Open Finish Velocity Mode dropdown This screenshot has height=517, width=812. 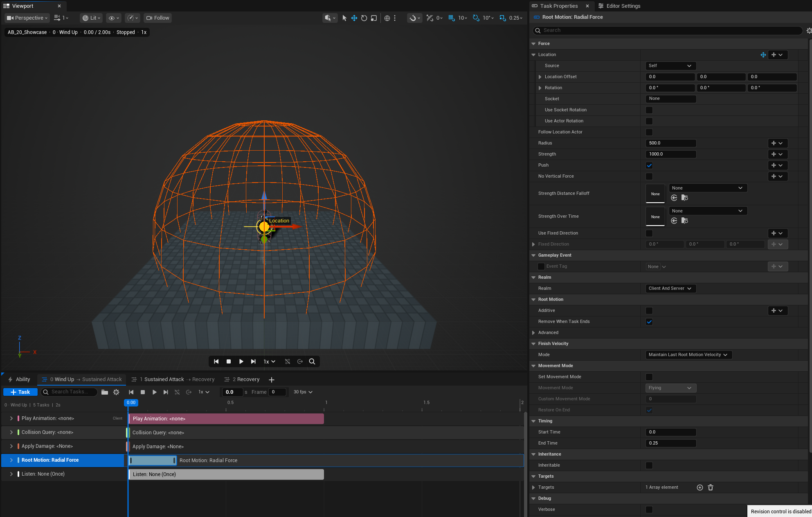point(689,355)
